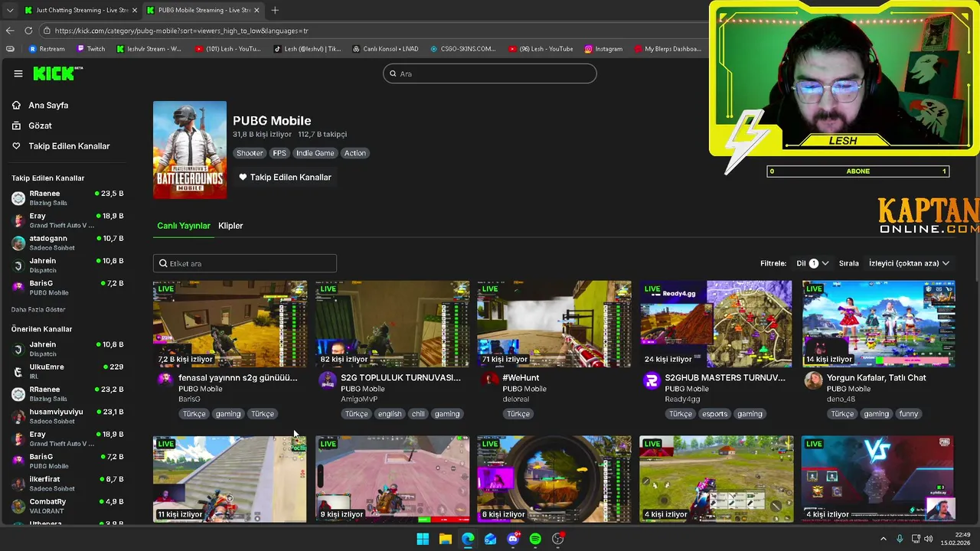Open Windows Start menu
Screen dimensions: 980x551
point(423,539)
